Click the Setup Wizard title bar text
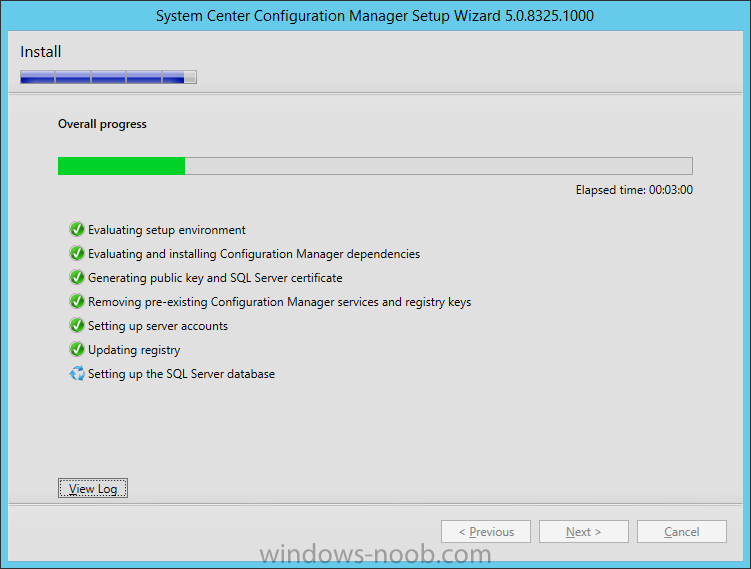 (375, 16)
